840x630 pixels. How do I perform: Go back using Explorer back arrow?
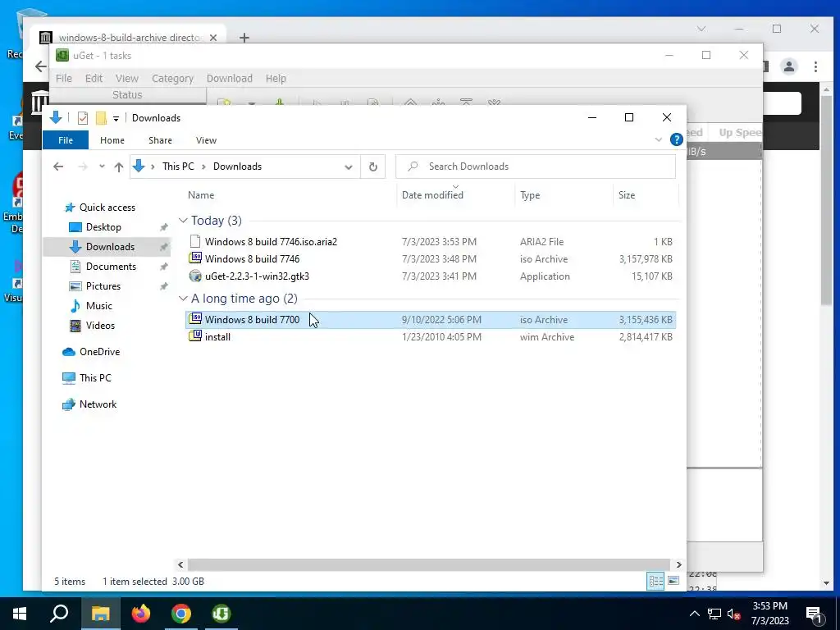(58, 167)
